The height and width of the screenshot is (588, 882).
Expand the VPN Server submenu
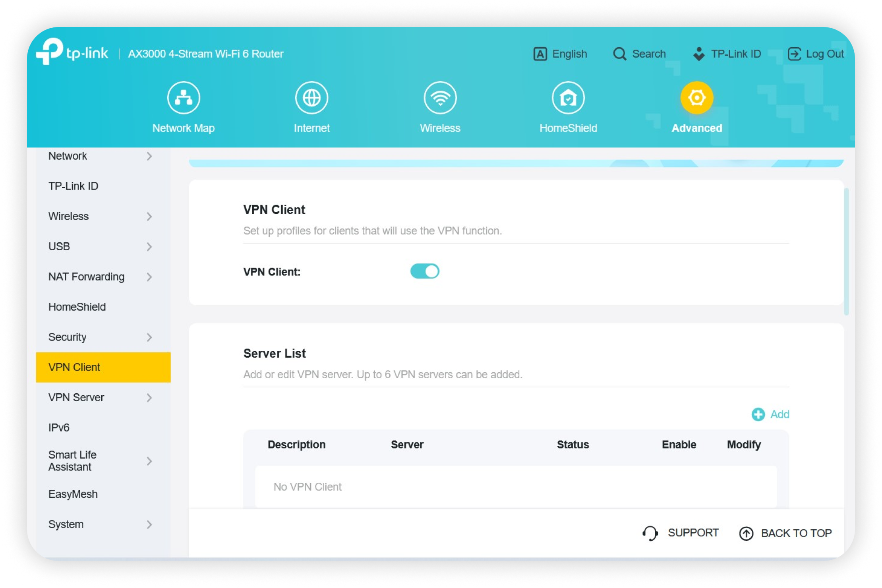click(x=149, y=398)
